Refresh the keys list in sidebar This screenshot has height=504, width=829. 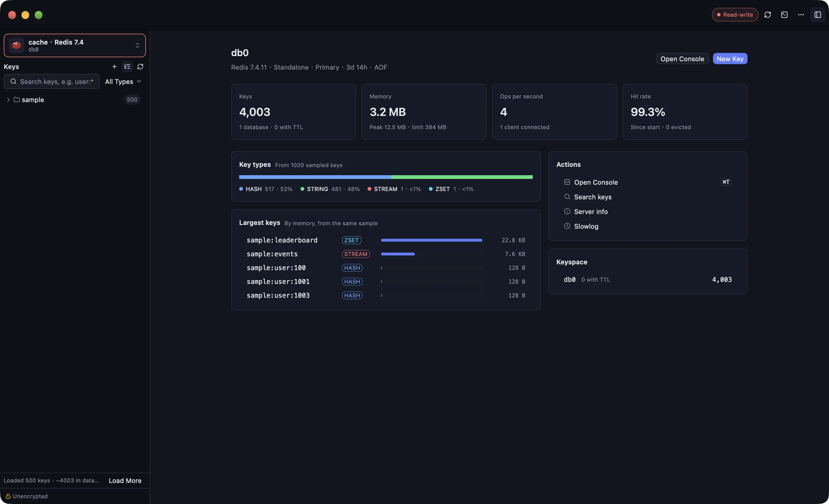click(x=140, y=66)
